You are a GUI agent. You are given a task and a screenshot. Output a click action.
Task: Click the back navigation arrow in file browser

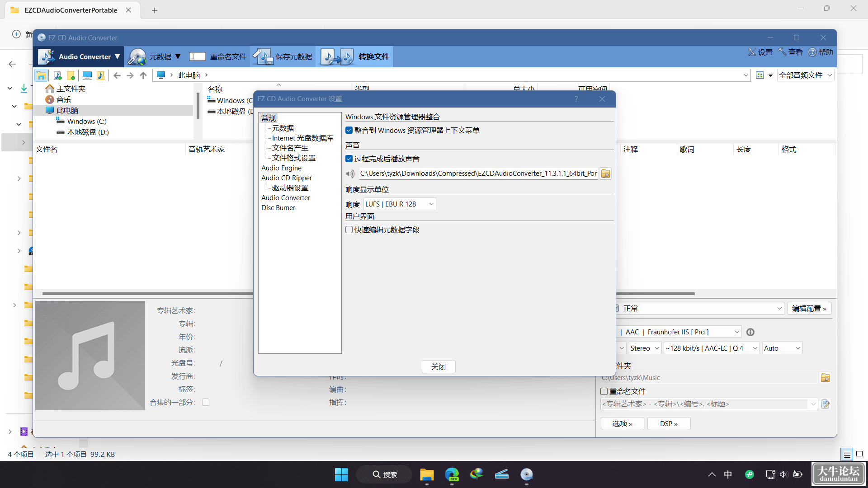tap(117, 75)
